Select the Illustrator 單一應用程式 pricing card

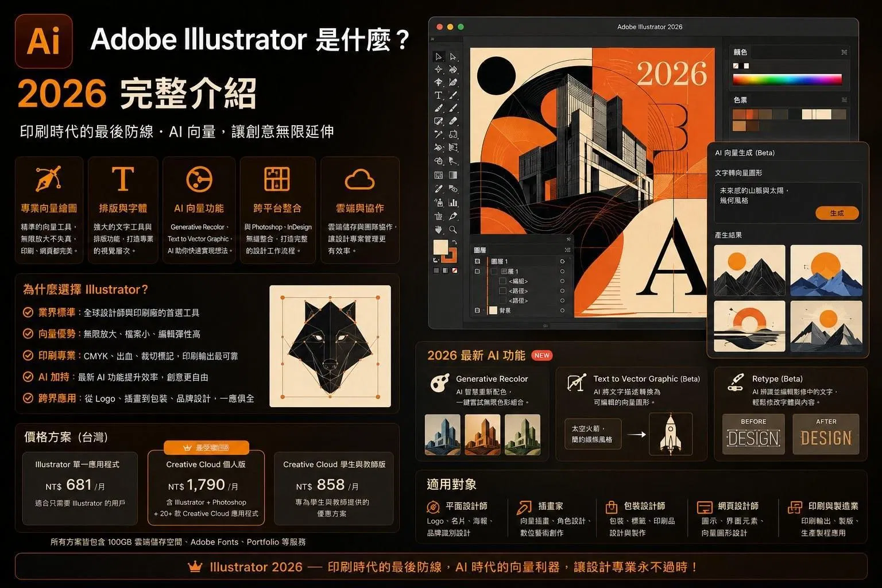click(80, 488)
